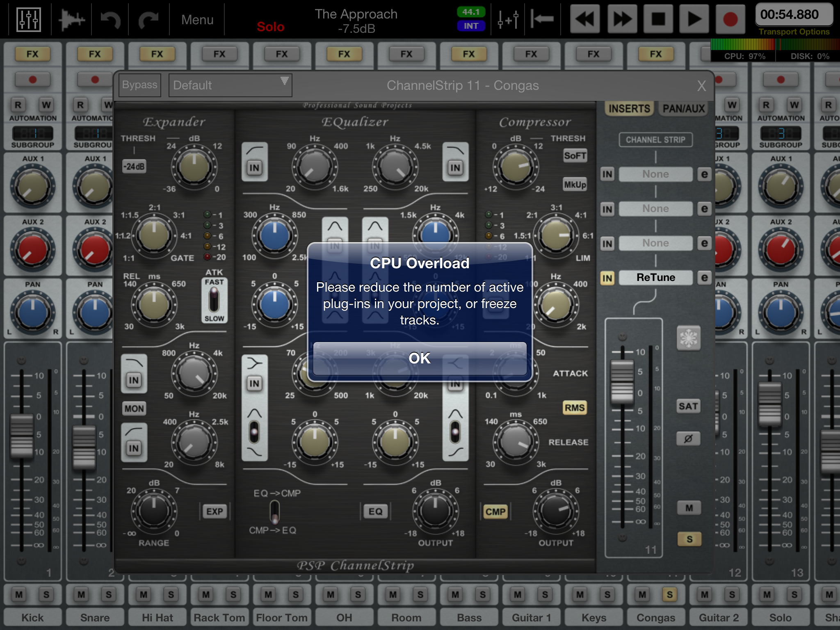
Task: Toggle expander MON monitor button
Action: tap(134, 409)
